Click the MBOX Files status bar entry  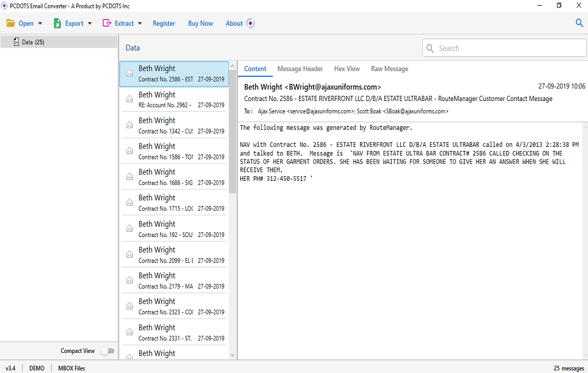click(x=72, y=368)
